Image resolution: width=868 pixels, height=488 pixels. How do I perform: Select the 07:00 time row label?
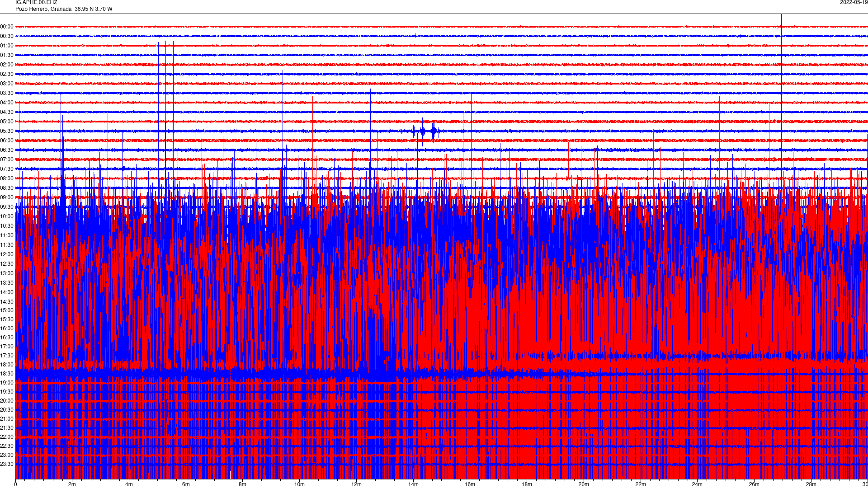pyautogui.click(x=7, y=160)
